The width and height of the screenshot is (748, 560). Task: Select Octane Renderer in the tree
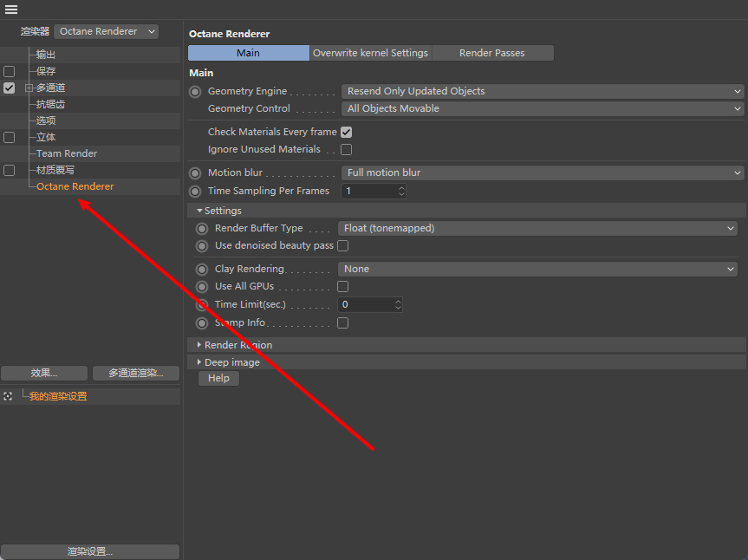coord(75,186)
